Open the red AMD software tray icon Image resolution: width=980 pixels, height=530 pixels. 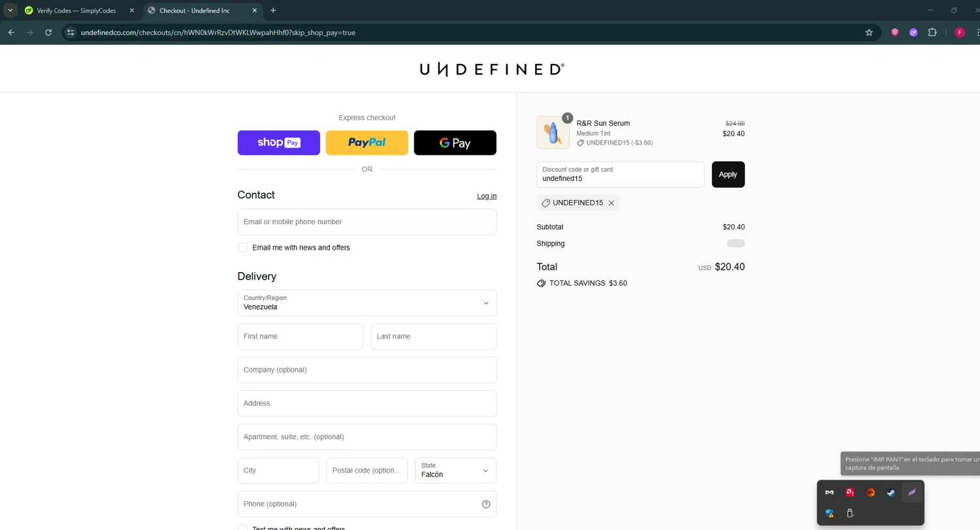click(850, 493)
